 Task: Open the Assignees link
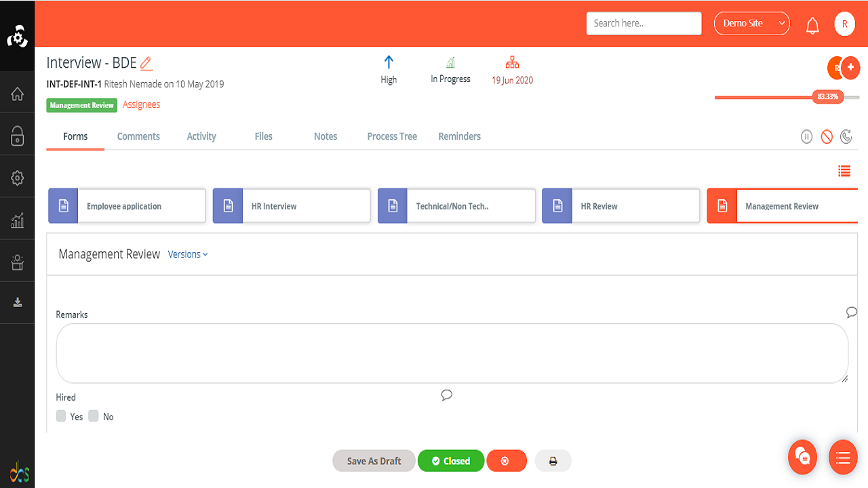(142, 104)
